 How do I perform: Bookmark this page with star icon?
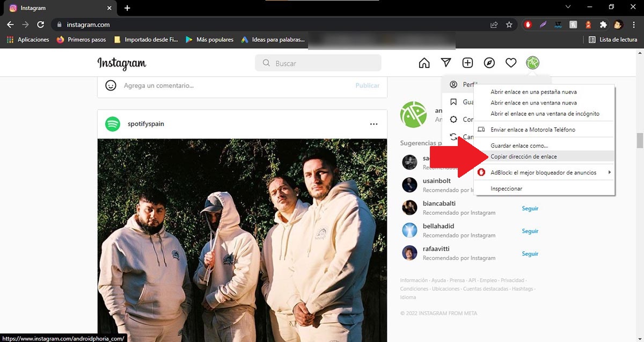[509, 25]
